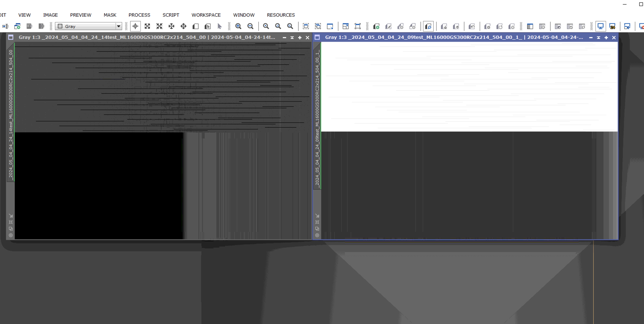Open the SCRIPT menu

pos(171,15)
